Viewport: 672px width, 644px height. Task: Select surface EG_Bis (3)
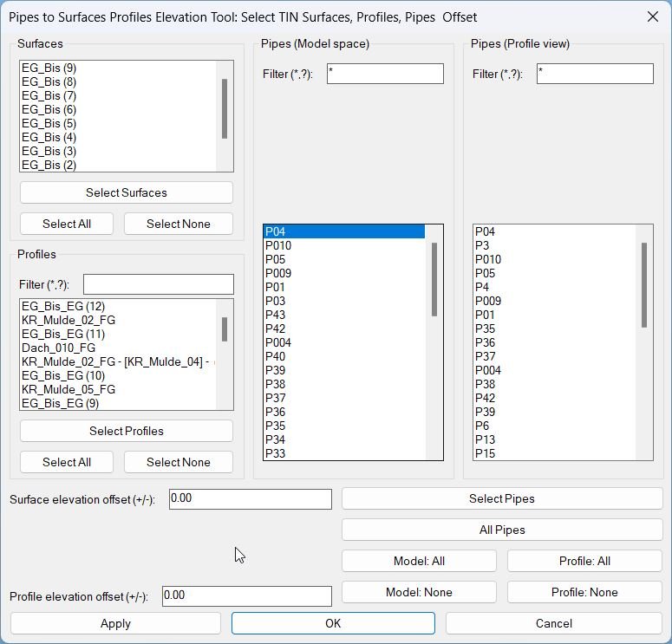tap(118, 151)
